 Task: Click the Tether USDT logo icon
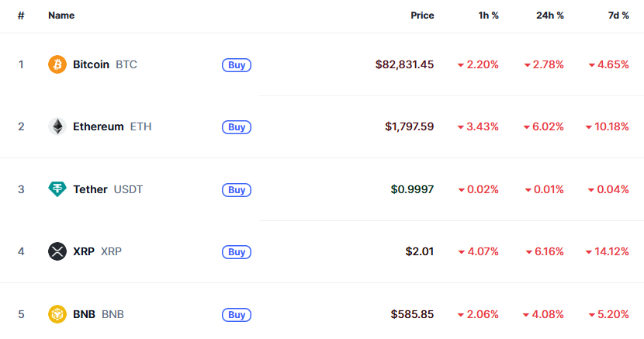(x=57, y=189)
